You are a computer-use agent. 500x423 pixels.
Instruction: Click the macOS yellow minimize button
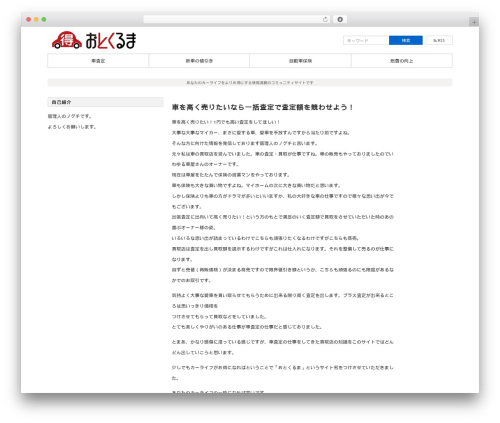36,19
